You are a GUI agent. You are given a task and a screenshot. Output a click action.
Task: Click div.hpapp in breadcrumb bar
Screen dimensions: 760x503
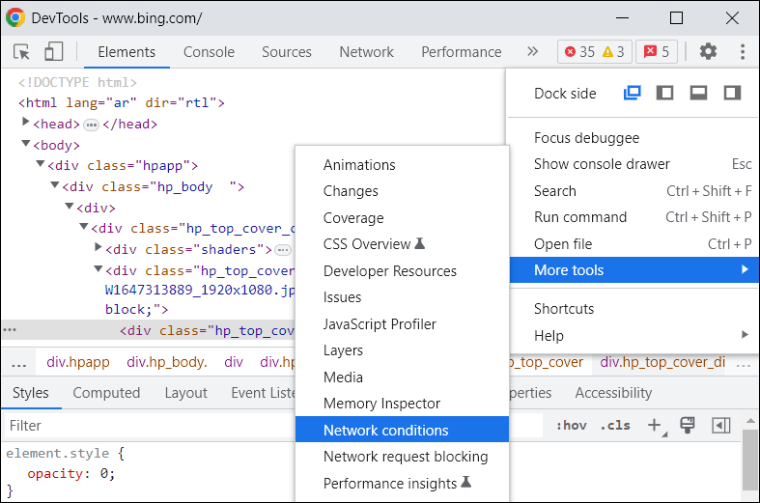click(78, 362)
